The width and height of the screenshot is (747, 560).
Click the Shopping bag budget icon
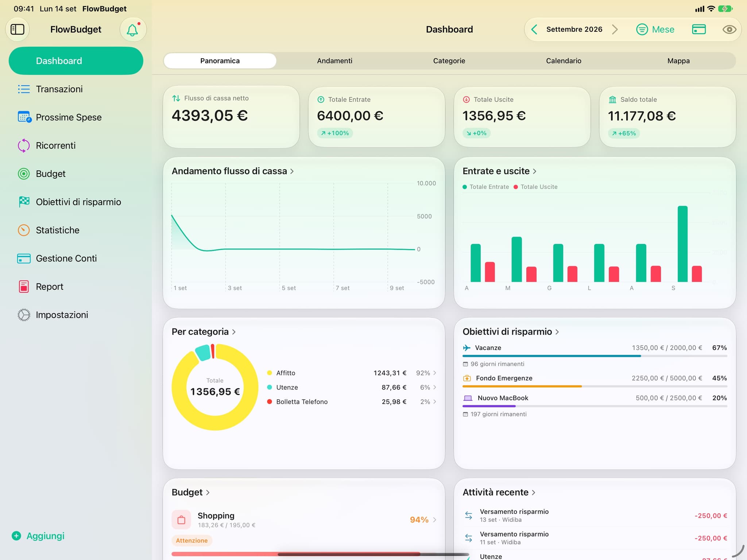(x=181, y=520)
